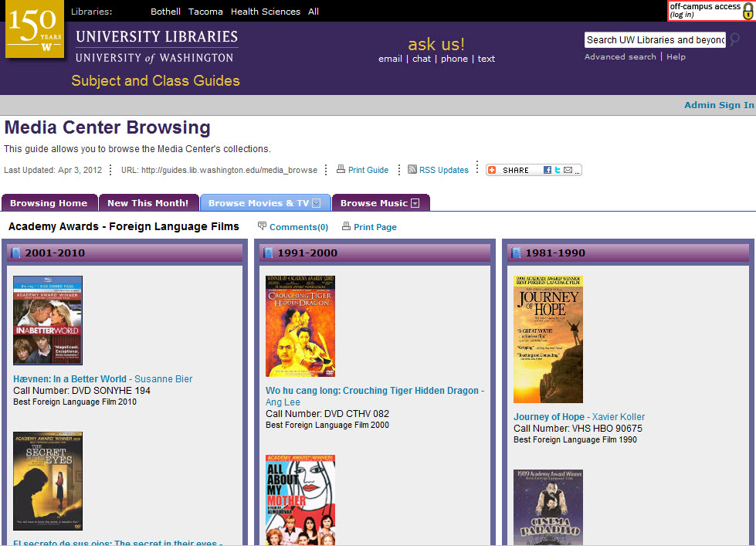Screen dimensions: 756x546
Task: Click the 150 Years UW logo
Action: click(x=35, y=29)
